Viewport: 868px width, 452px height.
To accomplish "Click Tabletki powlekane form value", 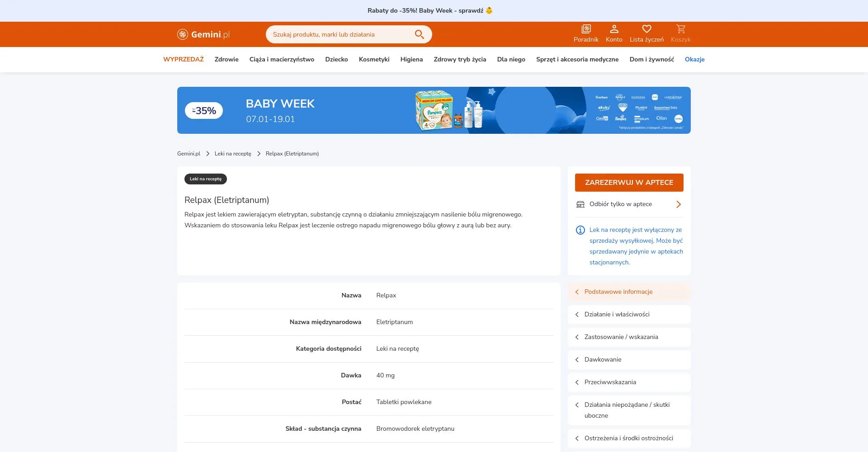I will point(404,402).
